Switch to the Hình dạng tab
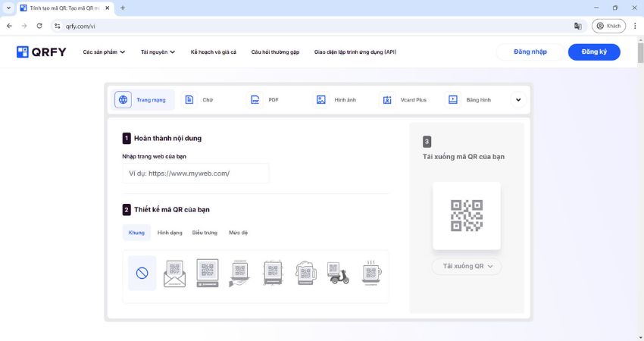This screenshot has height=341, width=644. click(170, 233)
